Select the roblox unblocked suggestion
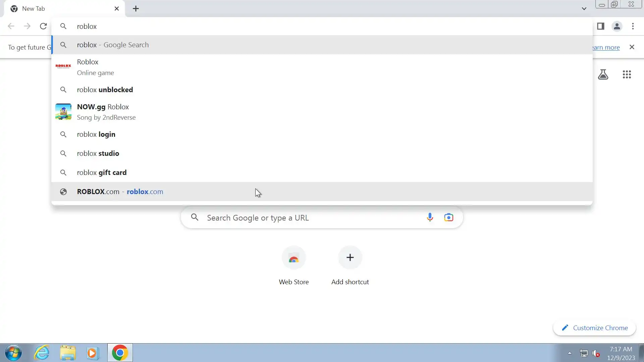This screenshot has height=362, width=644. coord(105,90)
